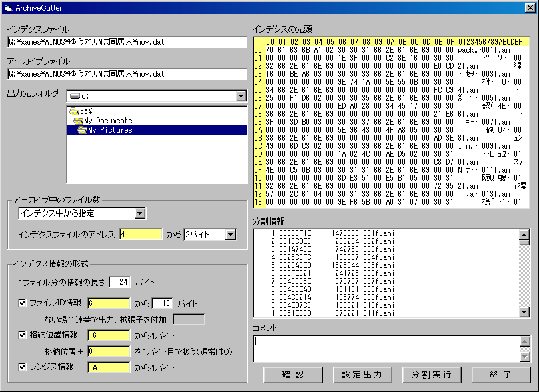Screen dimensions: 539x392
Task: Toggle the ファイルID情報 checkbox
Action: pos(22,303)
